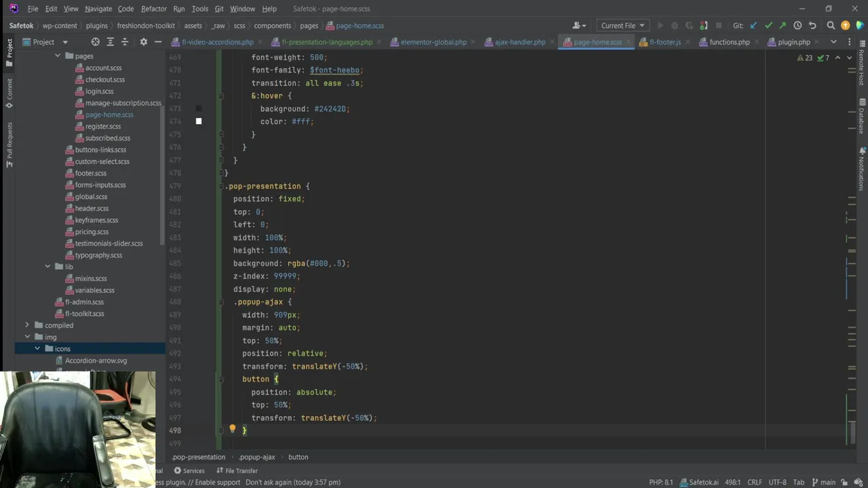Click yellow lightbulb intention icon

pyautogui.click(x=232, y=429)
